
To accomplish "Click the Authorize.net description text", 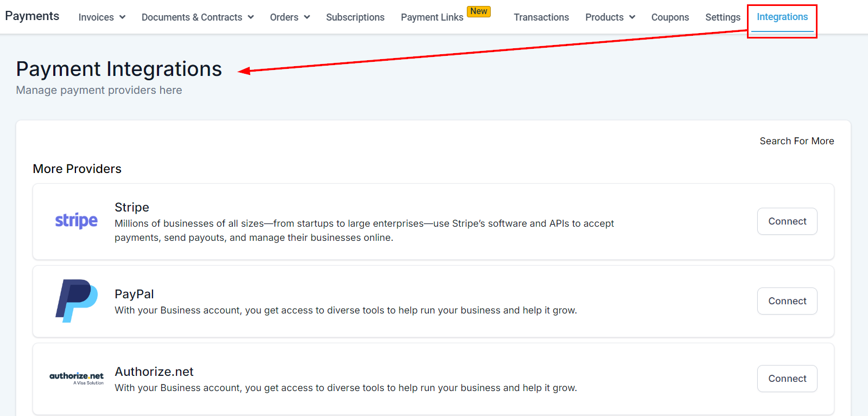I will point(346,388).
